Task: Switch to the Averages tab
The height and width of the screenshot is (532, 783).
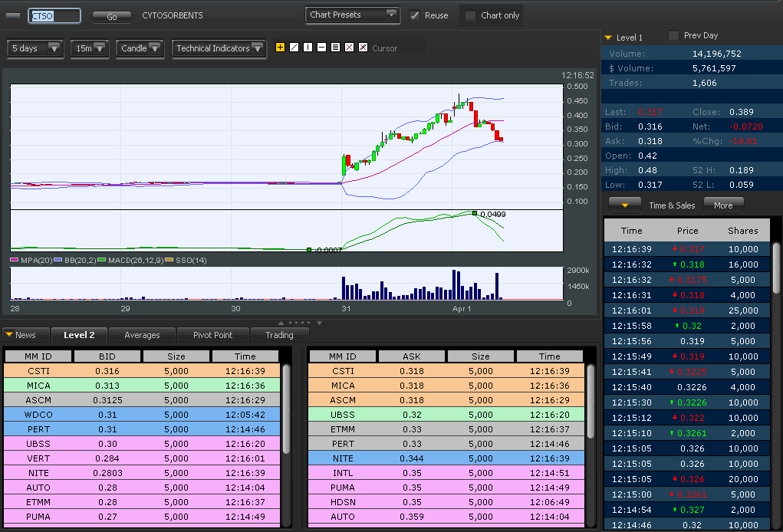Action: tap(142, 335)
